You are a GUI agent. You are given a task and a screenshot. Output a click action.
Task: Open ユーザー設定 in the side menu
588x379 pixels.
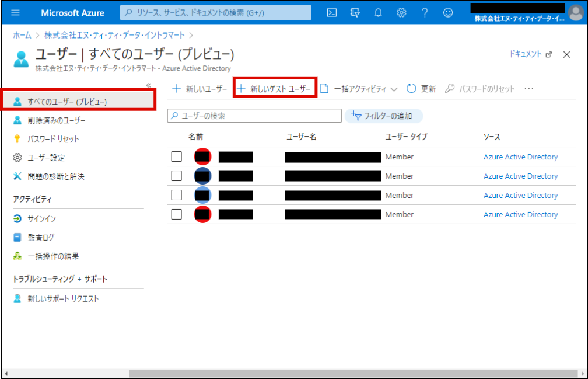pyautogui.click(x=39, y=158)
